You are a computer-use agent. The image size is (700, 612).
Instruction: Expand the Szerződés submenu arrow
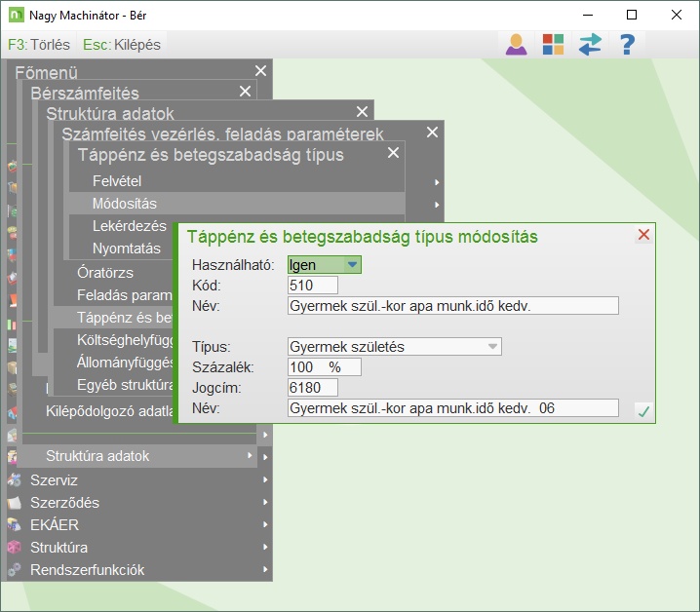click(265, 502)
